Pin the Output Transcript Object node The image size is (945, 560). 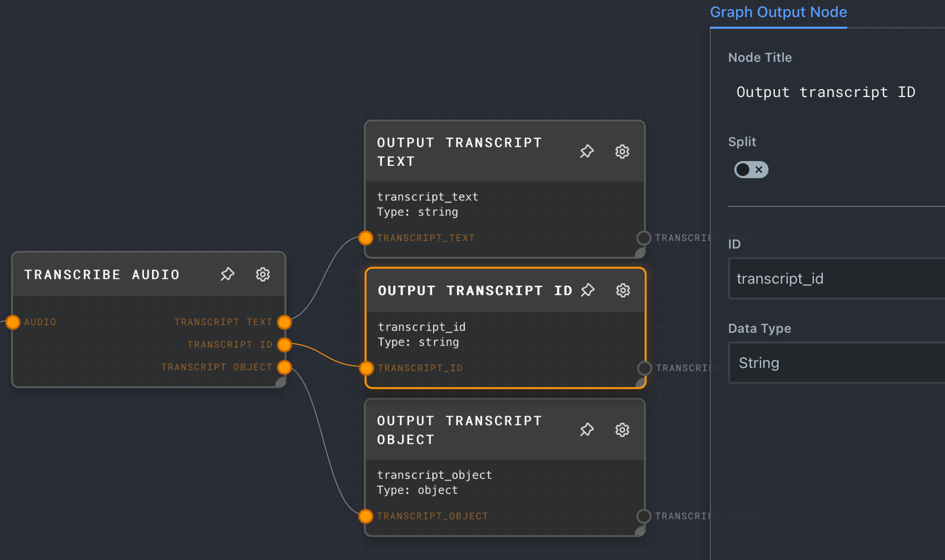click(x=587, y=430)
